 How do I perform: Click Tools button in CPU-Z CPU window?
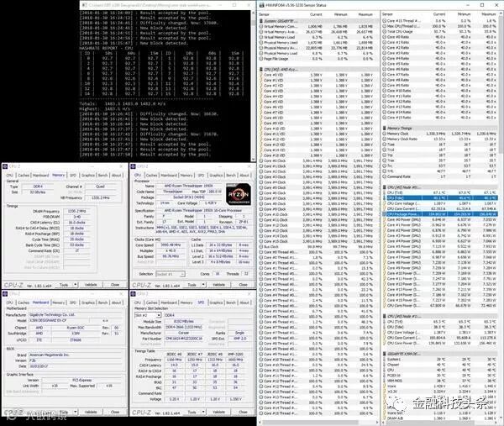tap(192, 285)
